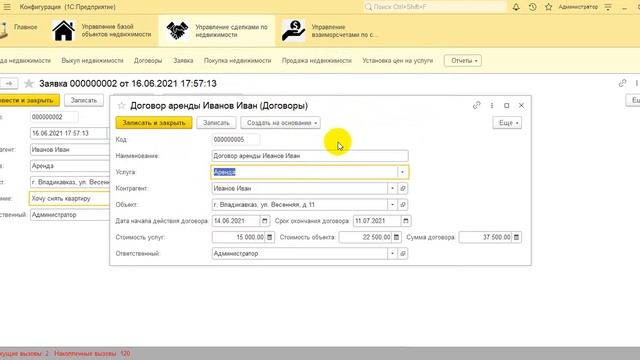640x360 pixels.
Task: Click Записать button in Заявка form
Action: 84,100
